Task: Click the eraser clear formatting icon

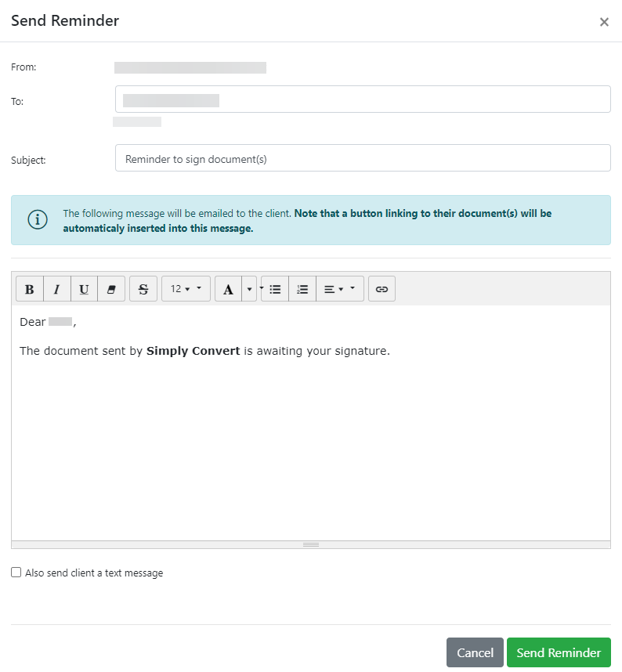Action: (x=110, y=289)
